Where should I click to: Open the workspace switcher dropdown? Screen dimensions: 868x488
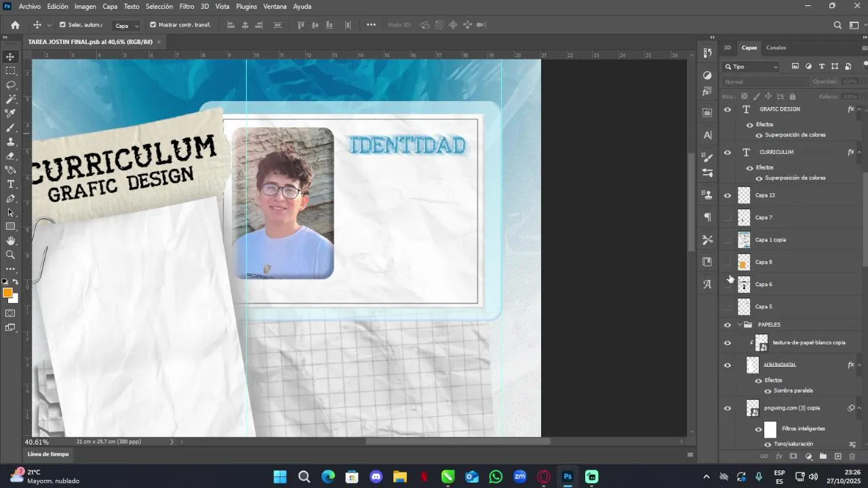(x=854, y=25)
